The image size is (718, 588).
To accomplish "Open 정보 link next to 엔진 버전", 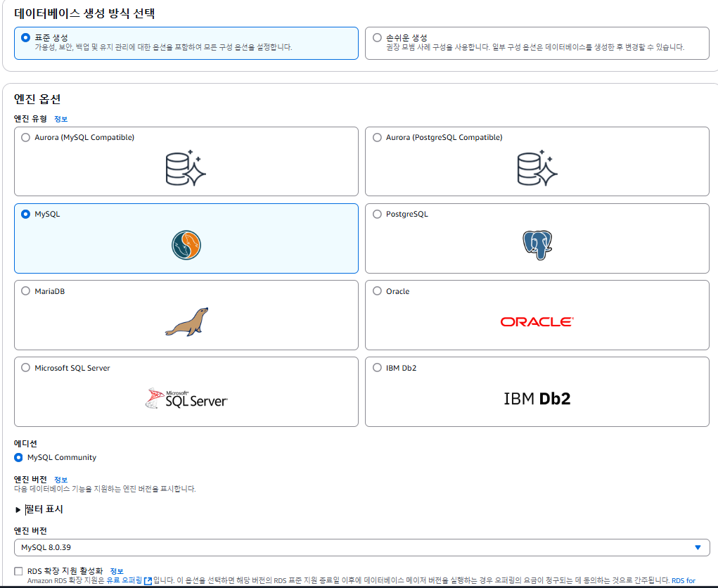I will pos(61,480).
